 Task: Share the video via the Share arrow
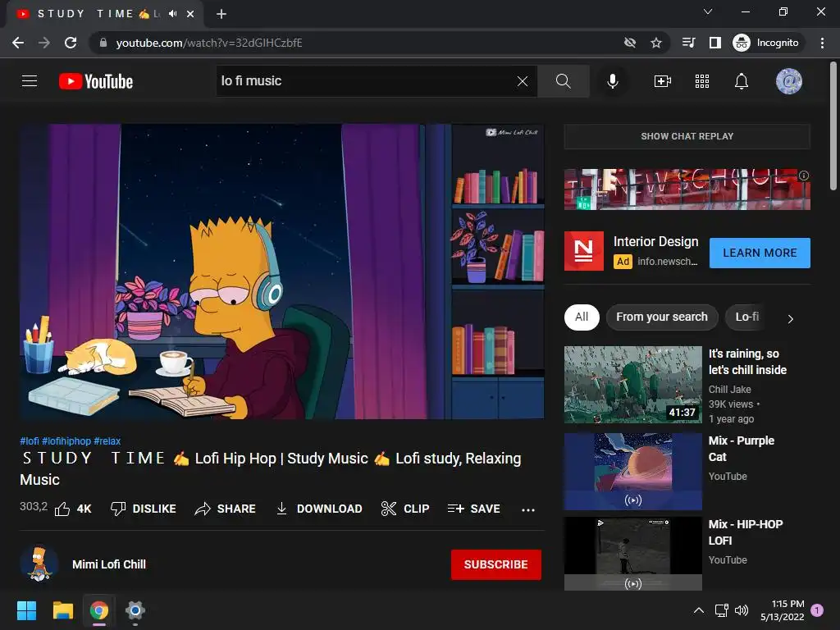pyautogui.click(x=225, y=509)
